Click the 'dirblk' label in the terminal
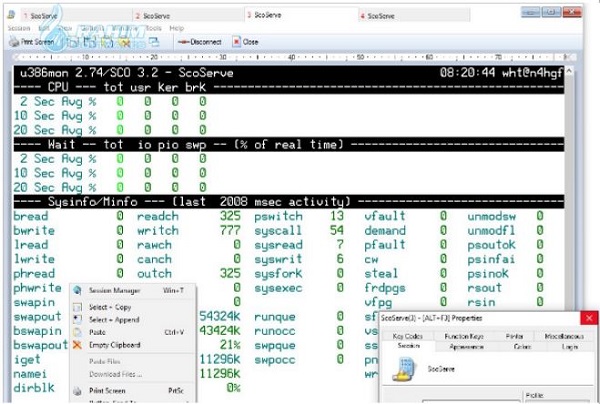This screenshot has height=404, width=600. (34, 388)
